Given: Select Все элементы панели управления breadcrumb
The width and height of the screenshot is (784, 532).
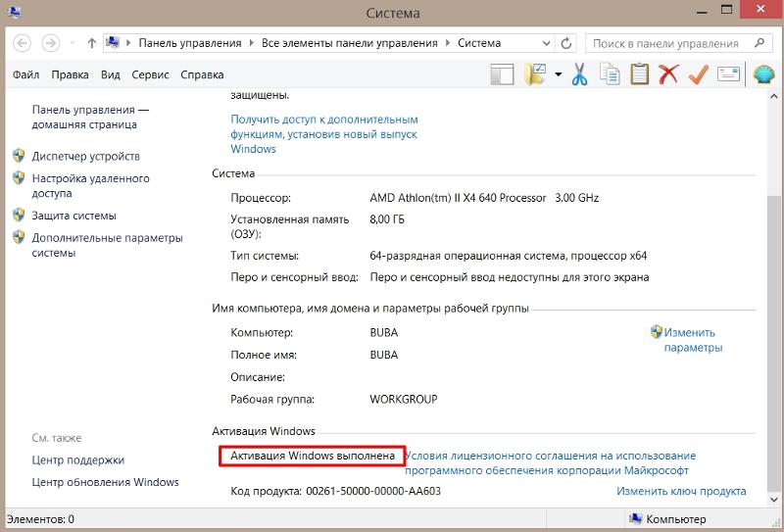Looking at the screenshot, I should tap(350, 43).
